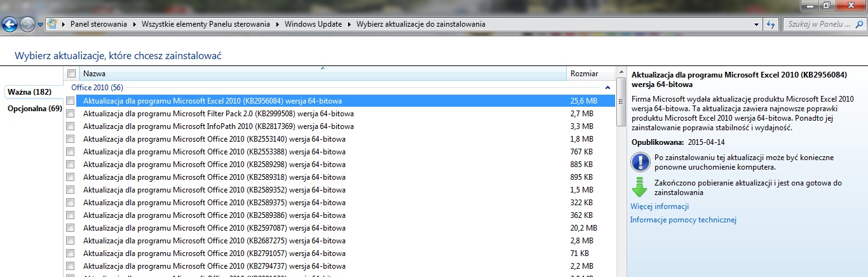The image size is (868, 277).
Task: Check the Office 2010 KB2553388 update
Action: click(x=71, y=151)
